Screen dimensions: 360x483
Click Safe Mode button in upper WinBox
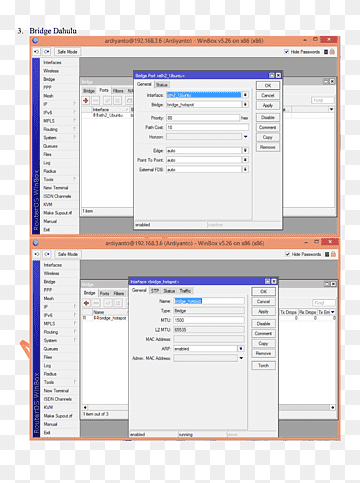click(67, 52)
